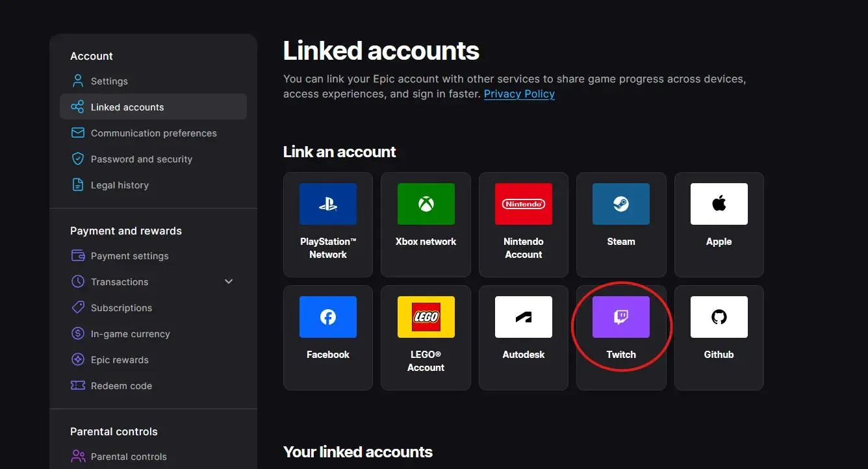Select the LEGO Account logo
Image resolution: width=868 pixels, height=469 pixels.
[426, 317]
